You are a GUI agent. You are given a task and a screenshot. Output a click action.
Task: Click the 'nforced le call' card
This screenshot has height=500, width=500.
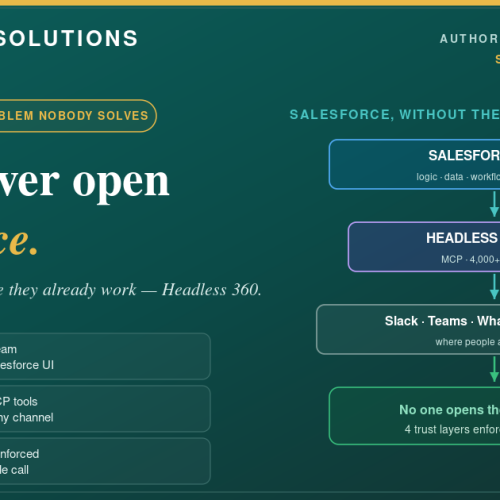[x=105, y=461]
